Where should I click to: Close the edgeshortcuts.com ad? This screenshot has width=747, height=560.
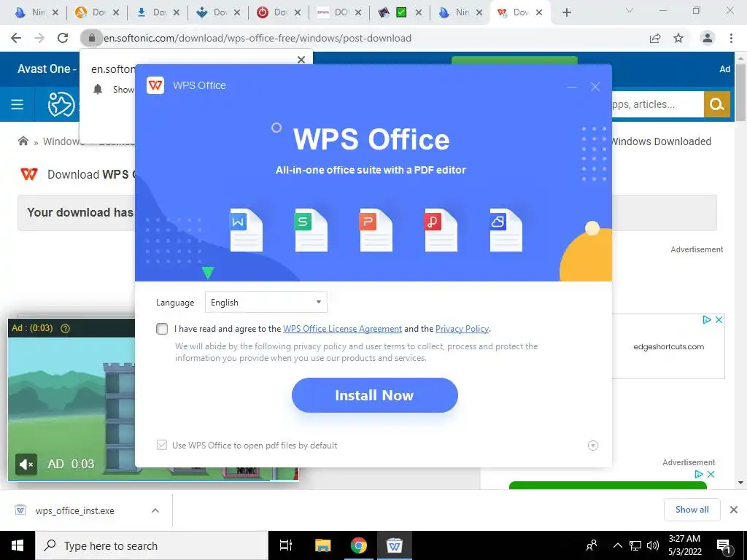[719, 320]
